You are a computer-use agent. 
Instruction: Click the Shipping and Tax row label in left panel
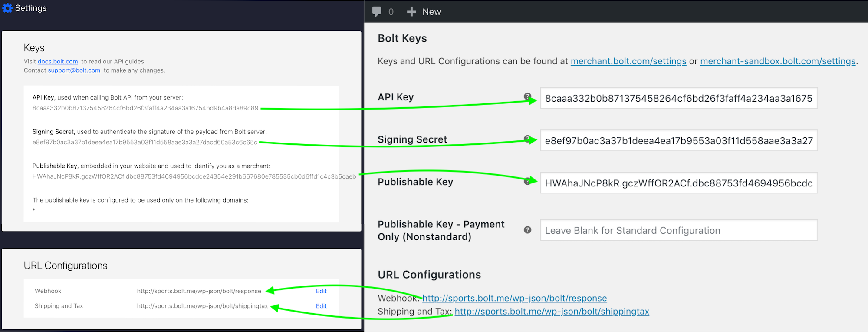pyautogui.click(x=59, y=306)
